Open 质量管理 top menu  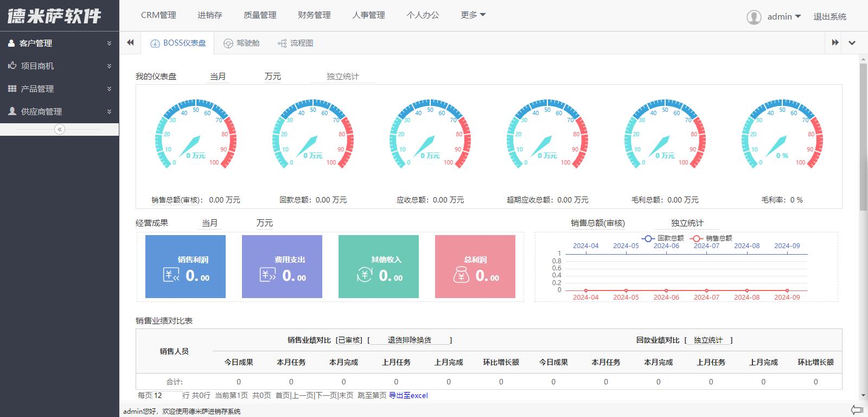260,15
